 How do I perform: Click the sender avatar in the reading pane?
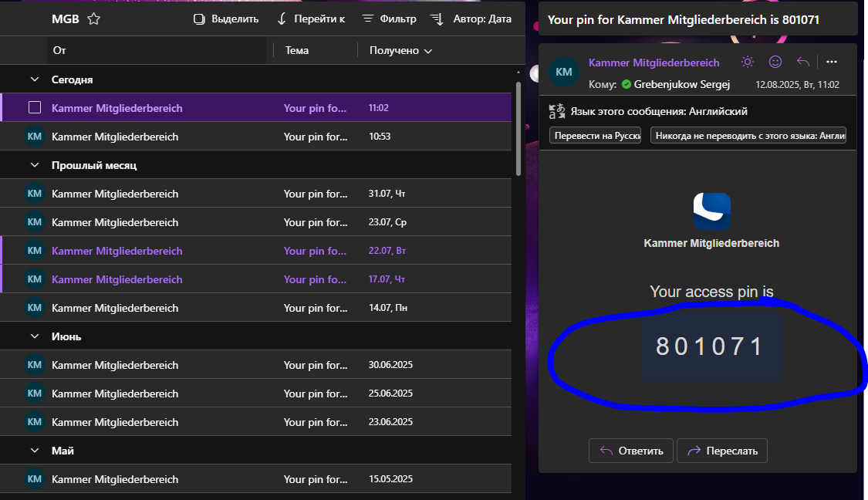point(563,72)
